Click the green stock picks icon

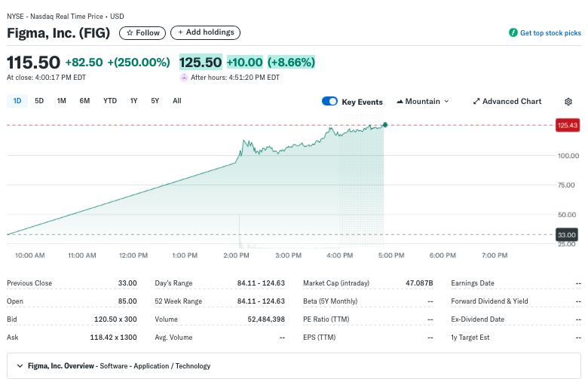[513, 33]
